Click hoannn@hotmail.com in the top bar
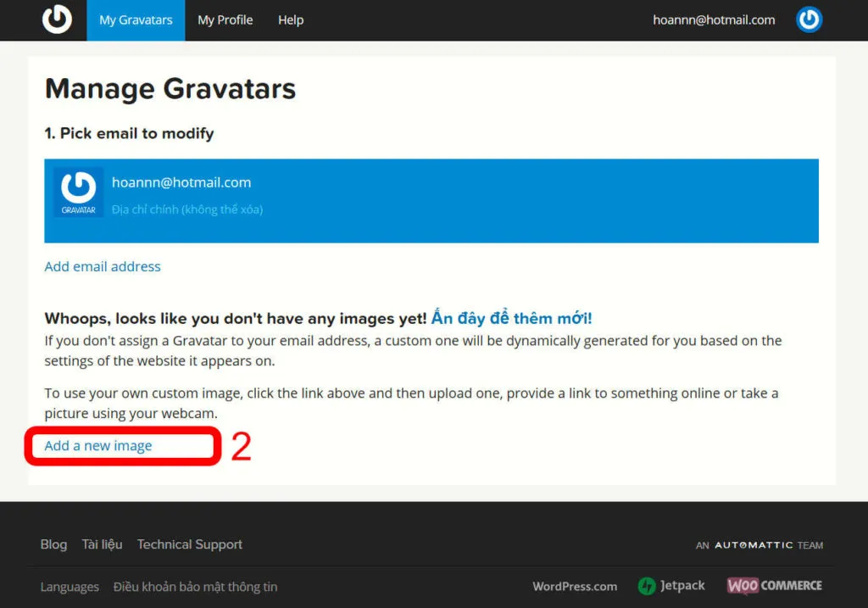The image size is (868, 608). pyautogui.click(x=713, y=20)
